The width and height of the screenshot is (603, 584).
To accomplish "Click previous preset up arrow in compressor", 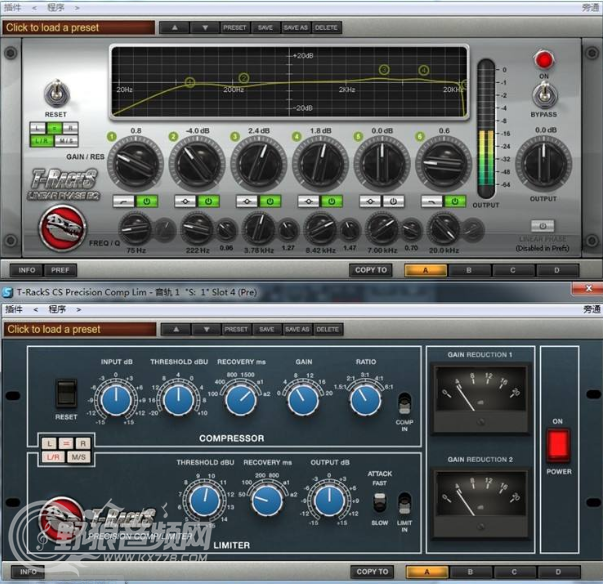I will coord(176,329).
